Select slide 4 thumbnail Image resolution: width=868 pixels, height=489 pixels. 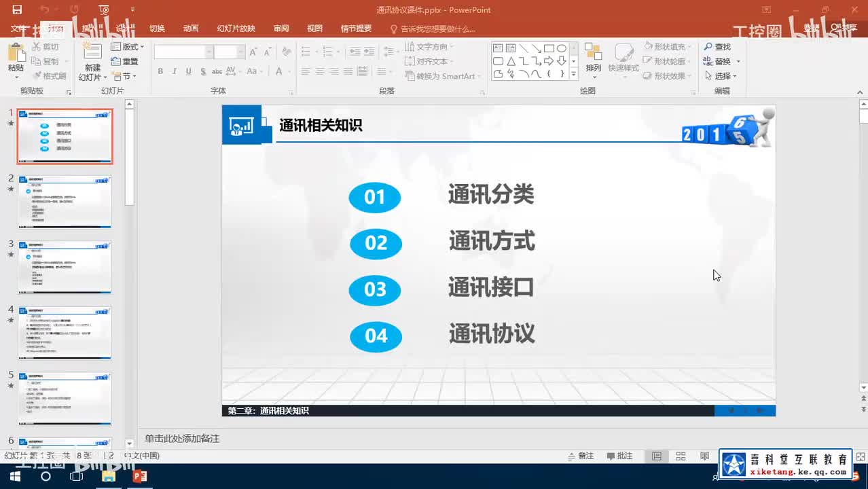65,333
